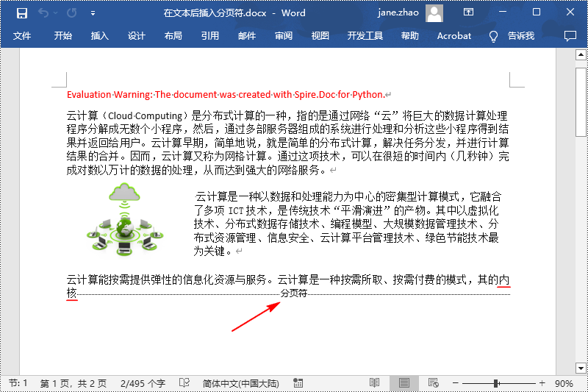Click the 分页符 page break marker
The height and width of the screenshot is (392, 588).
tap(294, 293)
